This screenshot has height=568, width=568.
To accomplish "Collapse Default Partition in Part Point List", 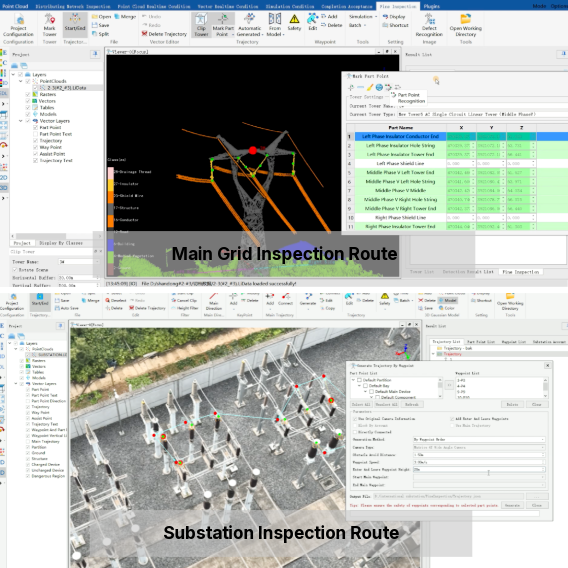I will (x=354, y=380).
